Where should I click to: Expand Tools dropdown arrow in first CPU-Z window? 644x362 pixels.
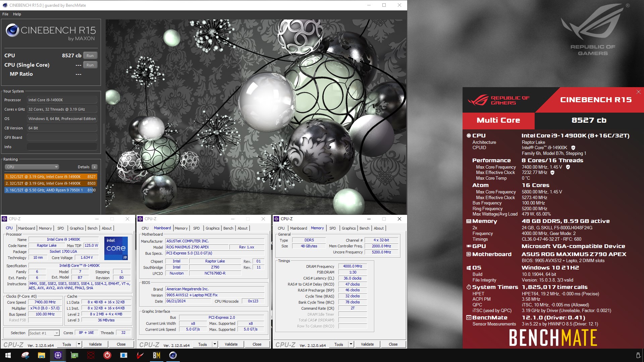pyautogui.click(x=79, y=344)
